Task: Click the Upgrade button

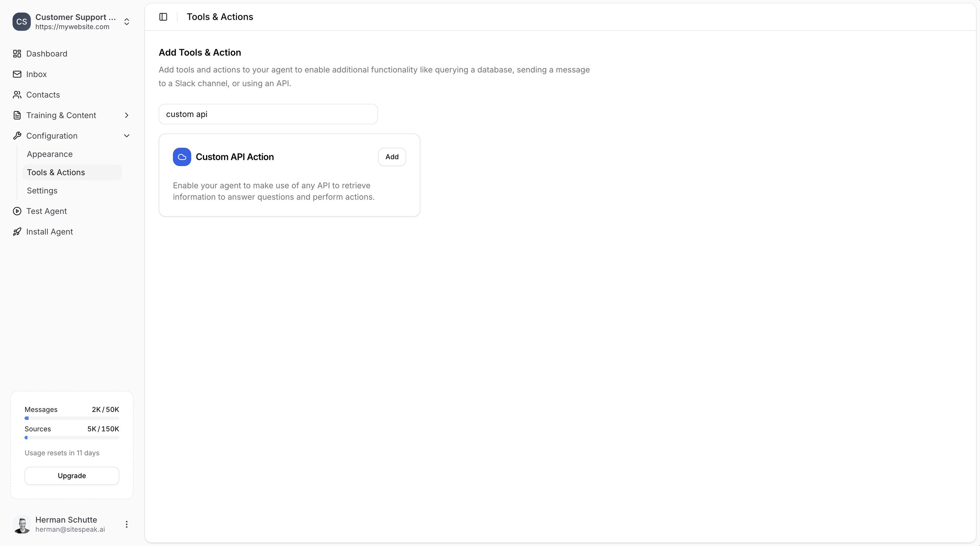Action: (72, 475)
